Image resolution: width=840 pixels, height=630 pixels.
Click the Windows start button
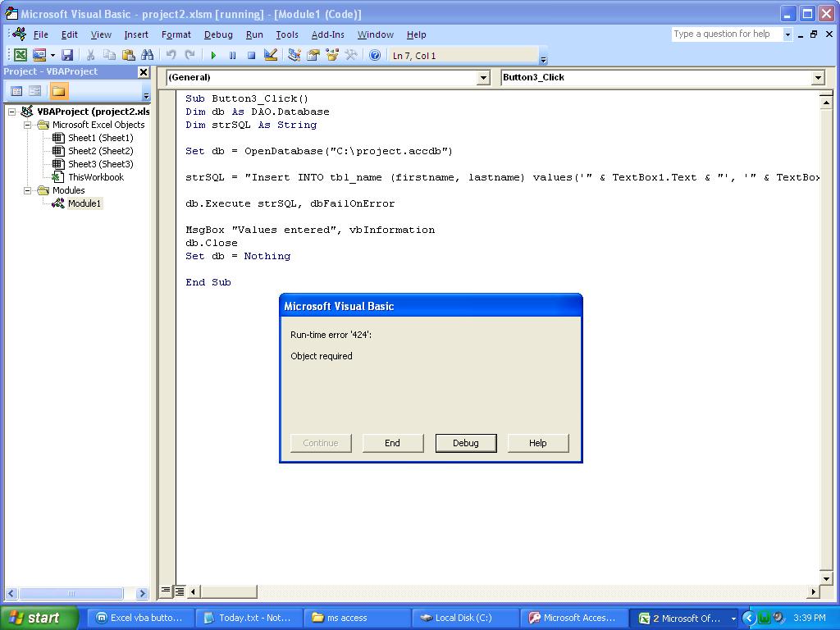[x=38, y=618]
